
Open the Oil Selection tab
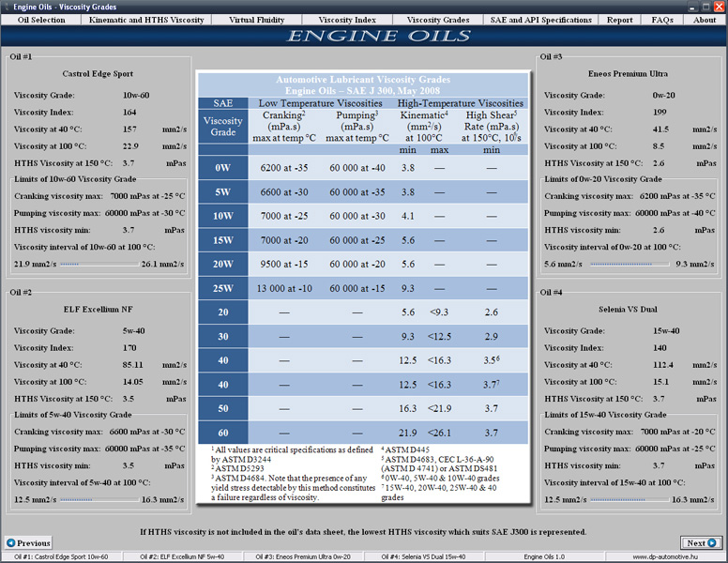pyautogui.click(x=41, y=20)
